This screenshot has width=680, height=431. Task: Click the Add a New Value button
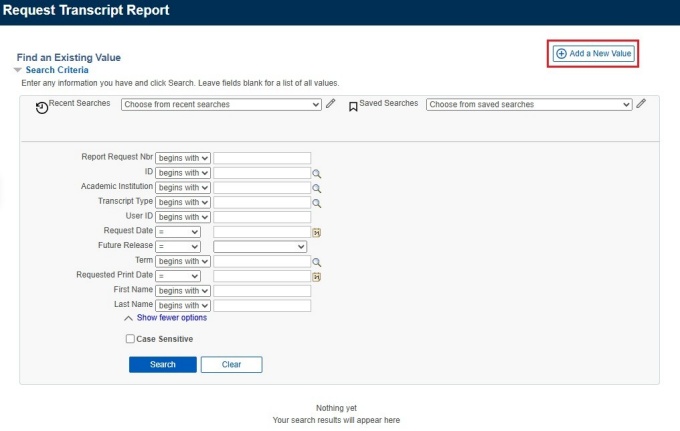[x=594, y=54]
